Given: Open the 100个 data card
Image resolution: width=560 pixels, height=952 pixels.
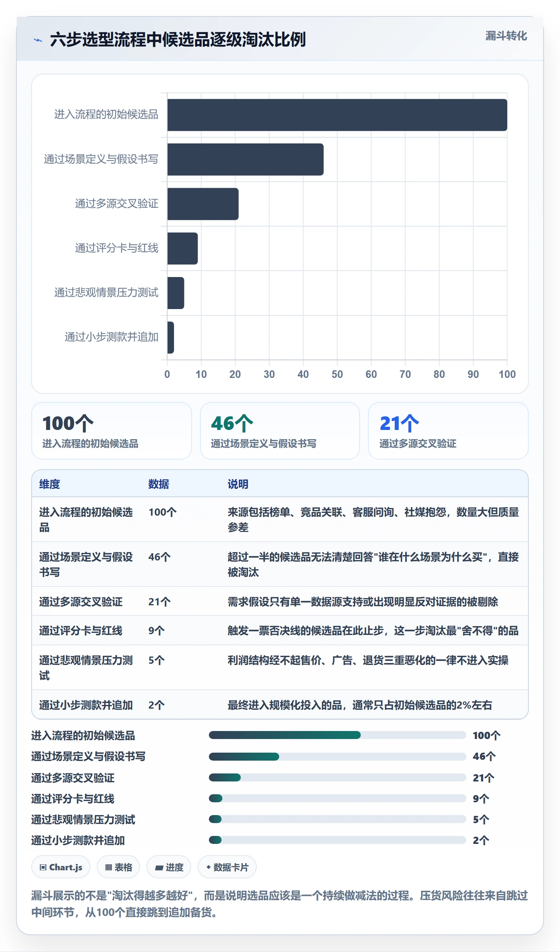Looking at the screenshot, I should pos(112,431).
